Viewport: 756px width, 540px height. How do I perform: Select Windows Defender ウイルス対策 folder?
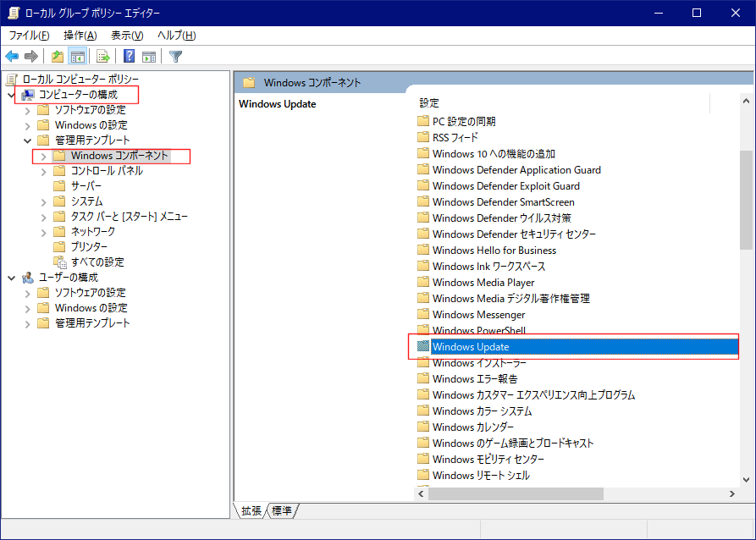click(x=501, y=218)
